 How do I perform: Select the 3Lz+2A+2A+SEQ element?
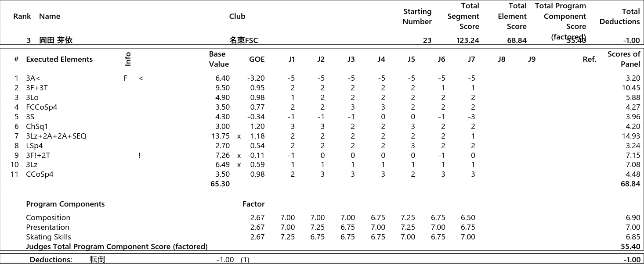click(56, 136)
